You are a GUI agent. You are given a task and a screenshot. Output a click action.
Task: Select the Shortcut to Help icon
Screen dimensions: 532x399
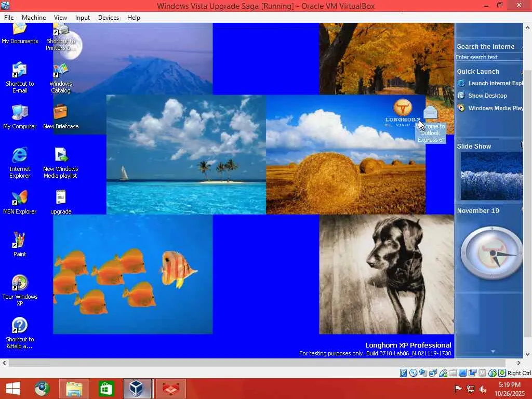click(20, 333)
